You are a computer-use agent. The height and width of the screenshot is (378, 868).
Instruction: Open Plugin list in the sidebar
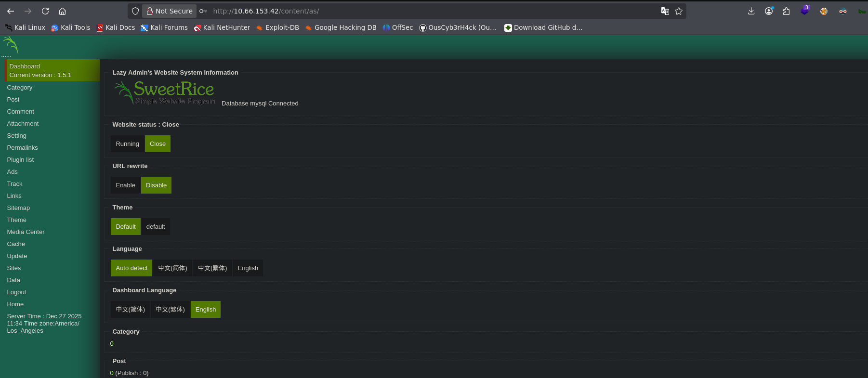(x=20, y=160)
